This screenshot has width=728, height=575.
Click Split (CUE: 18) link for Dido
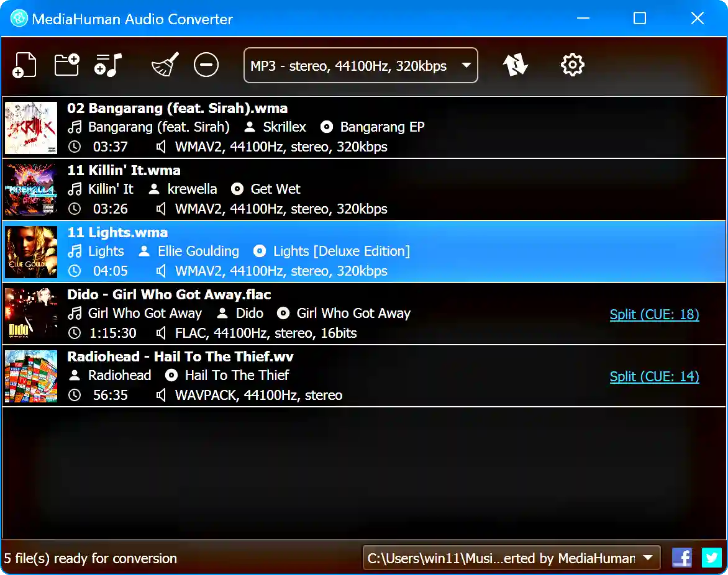coord(654,314)
